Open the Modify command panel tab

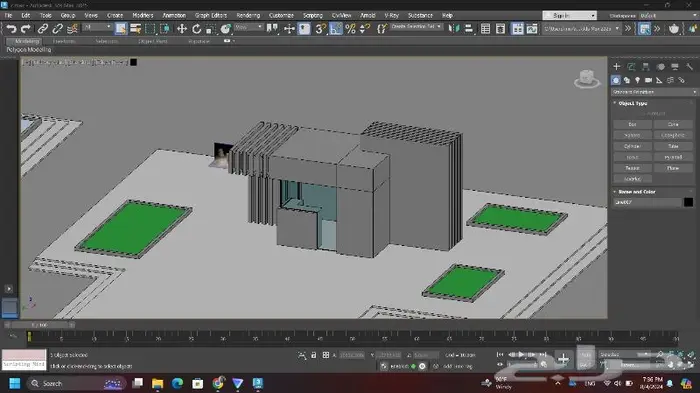pyautogui.click(x=631, y=67)
